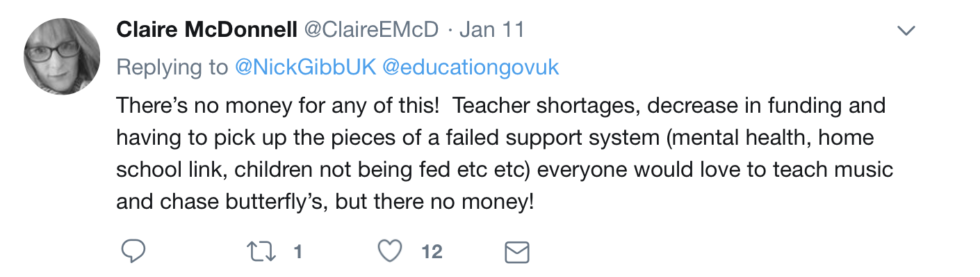Retweet this tweet using the arrows icon

click(x=262, y=251)
